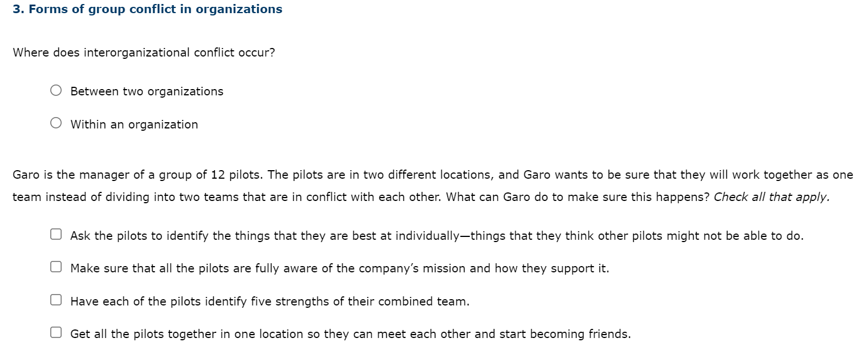868x354 pixels.
Task: Select the "Between two organizations" radio button
Action: 55,90
